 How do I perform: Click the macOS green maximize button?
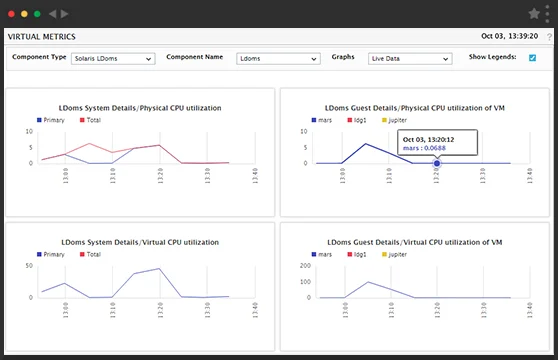[37, 14]
